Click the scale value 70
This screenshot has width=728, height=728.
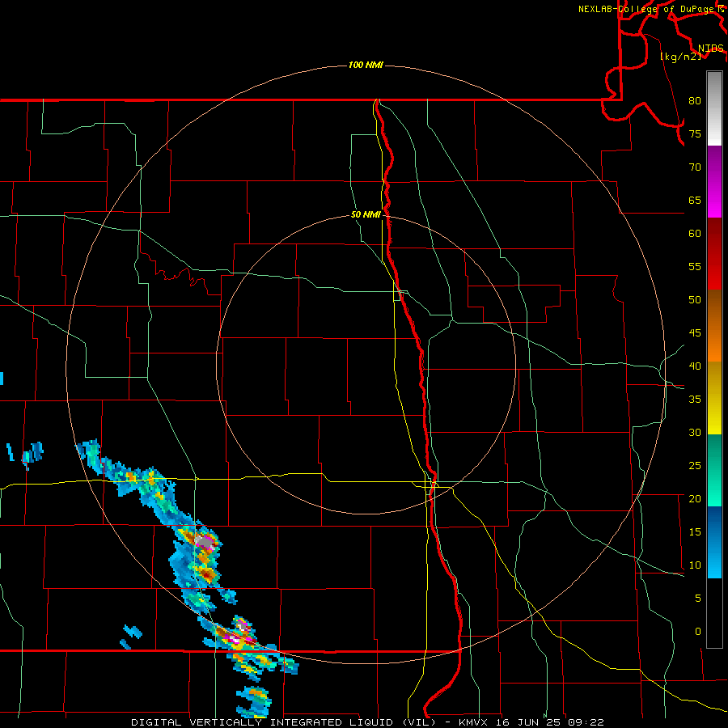695,167
